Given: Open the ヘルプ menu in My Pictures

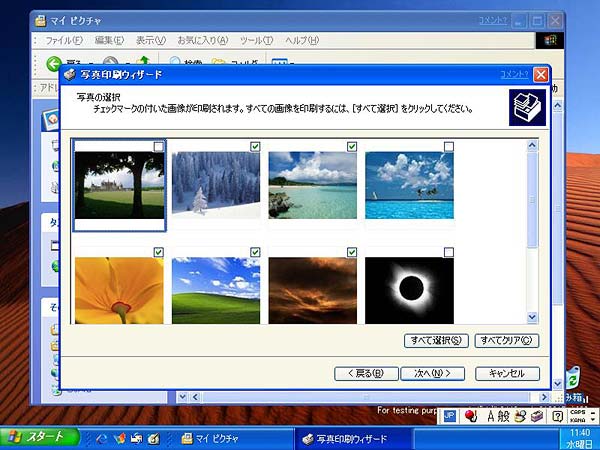Looking at the screenshot, I should [302, 40].
